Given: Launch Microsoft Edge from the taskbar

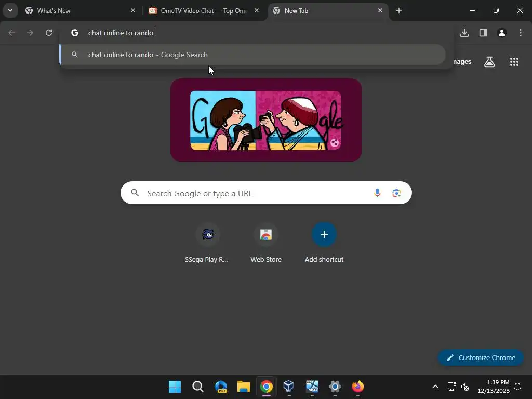Looking at the screenshot, I should [x=221, y=387].
